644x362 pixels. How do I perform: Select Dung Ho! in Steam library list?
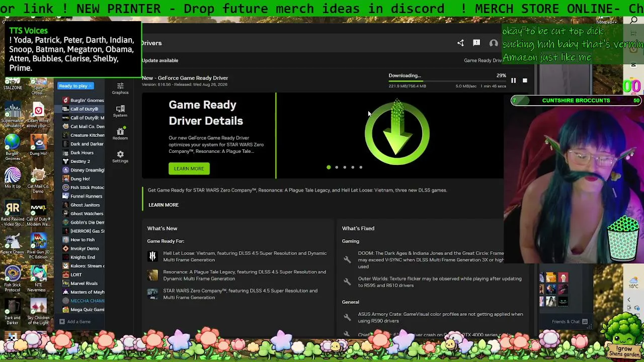click(83, 179)
